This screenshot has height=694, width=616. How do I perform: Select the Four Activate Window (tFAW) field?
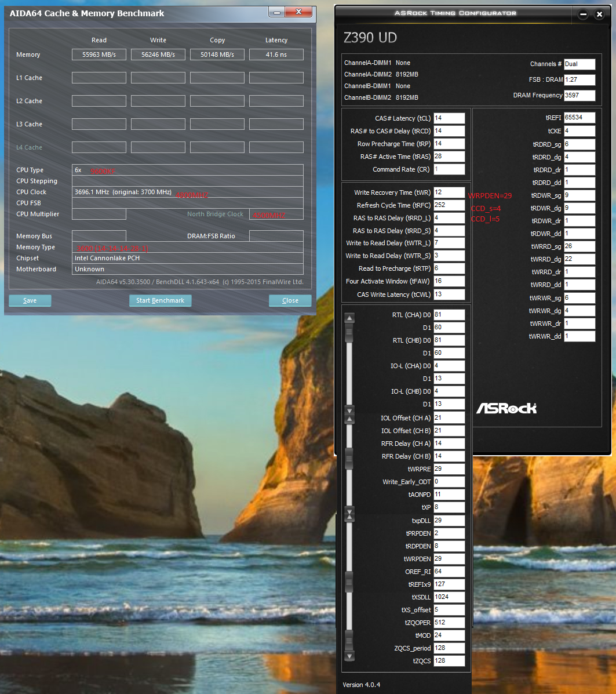click(x=449, y=281)
